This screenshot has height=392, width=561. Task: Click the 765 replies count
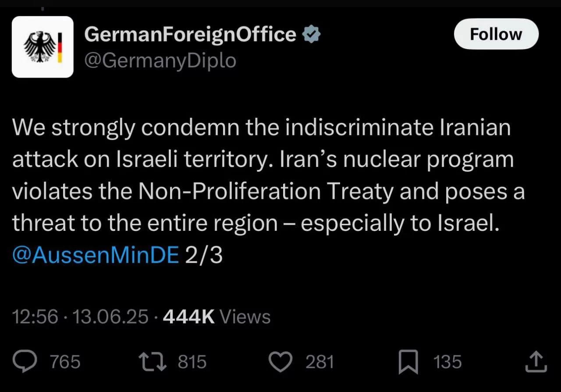(65, 362)
